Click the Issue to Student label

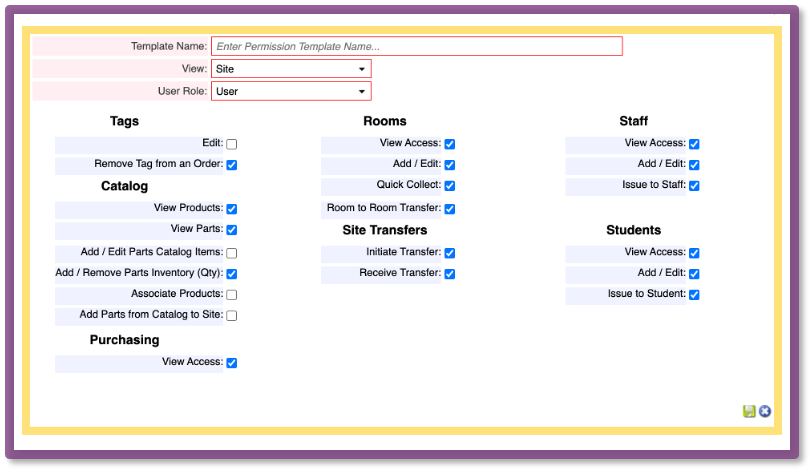(647, 294)
